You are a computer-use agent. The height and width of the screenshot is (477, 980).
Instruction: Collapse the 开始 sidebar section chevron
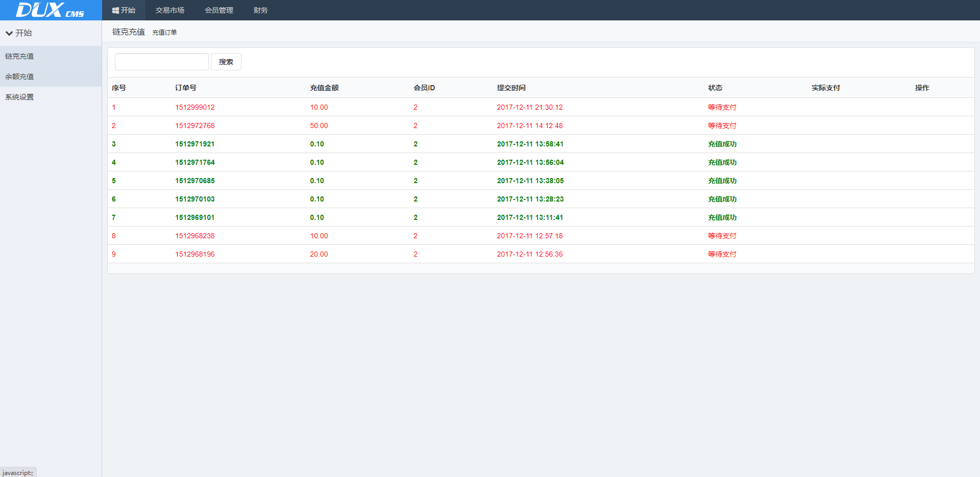click(9, 33)
